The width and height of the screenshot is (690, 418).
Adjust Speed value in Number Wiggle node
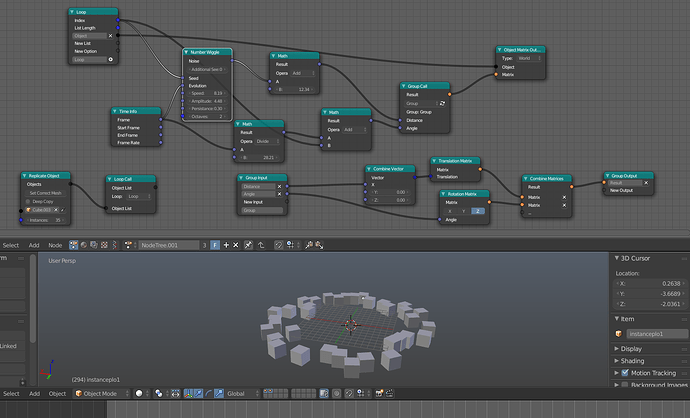207,93
